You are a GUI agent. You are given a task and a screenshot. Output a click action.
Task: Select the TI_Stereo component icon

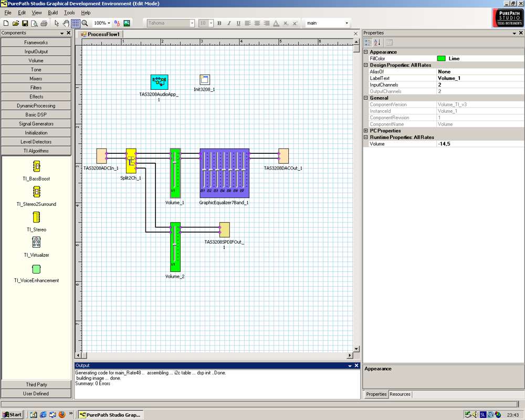(37, 217)
